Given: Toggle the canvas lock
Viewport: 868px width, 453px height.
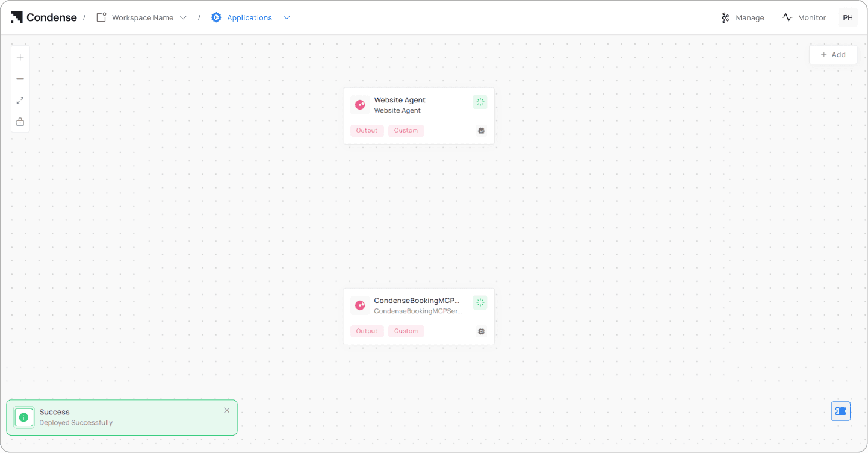Looking at the screenshot, I should [20, 122].
